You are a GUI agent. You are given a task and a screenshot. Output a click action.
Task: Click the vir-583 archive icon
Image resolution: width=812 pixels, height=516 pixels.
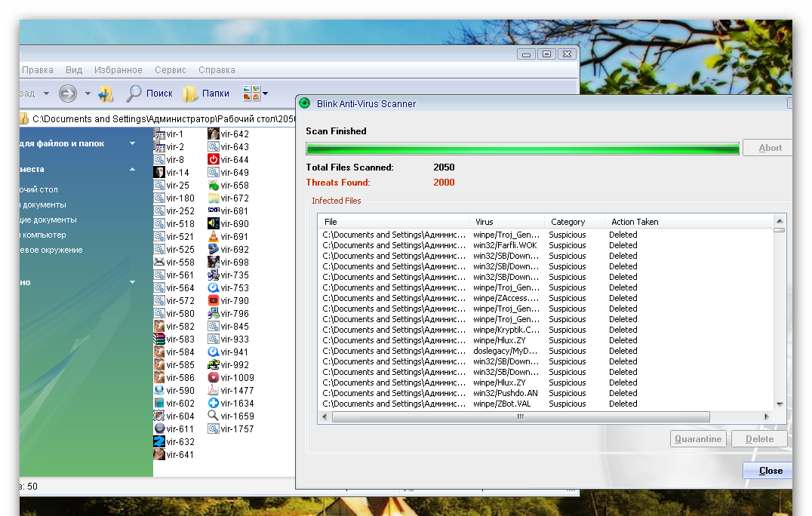[159, 339]
